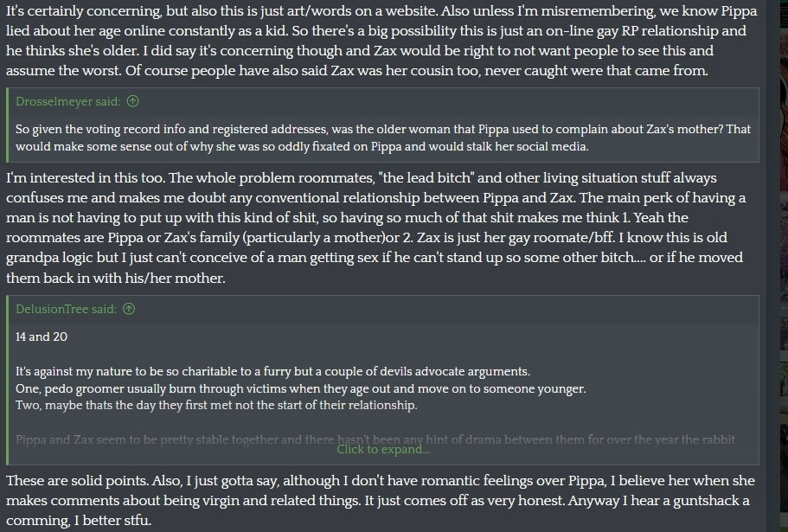Screen dimensions: 788x532
Task: Click the green left border of DelusionTree quote
Action: click(7, 381)
